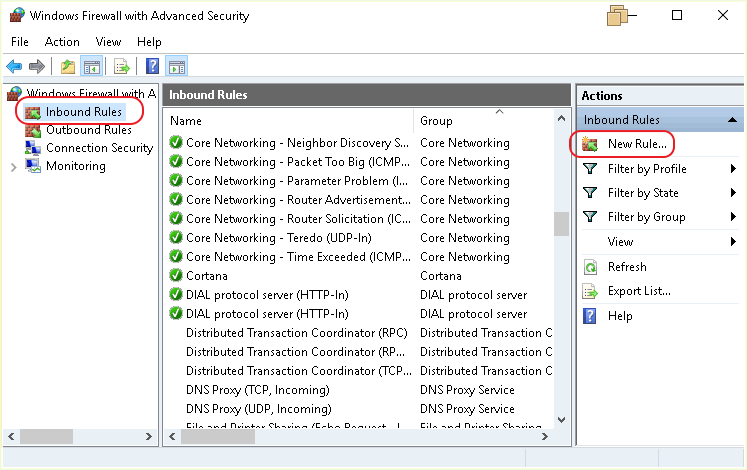This screenshot has width=747, height=470.
Task: Click Export List... in Actions pane
Action: click(x=639, y=291)
